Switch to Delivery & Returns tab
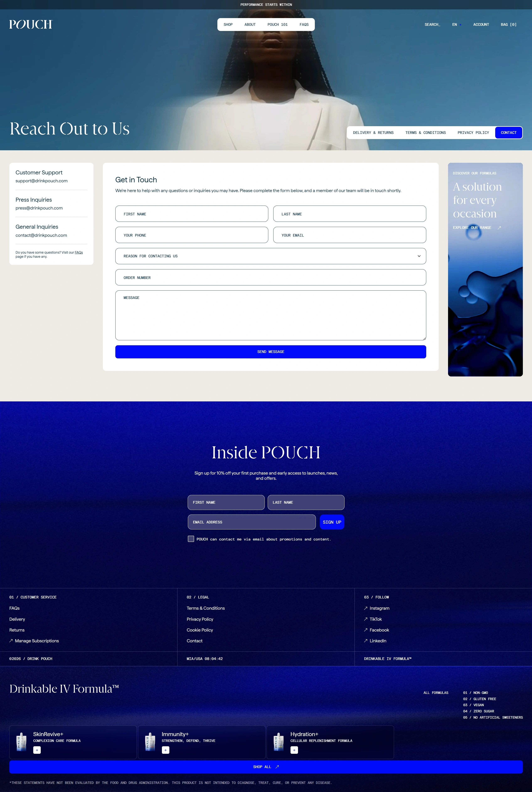 point(373,133)
